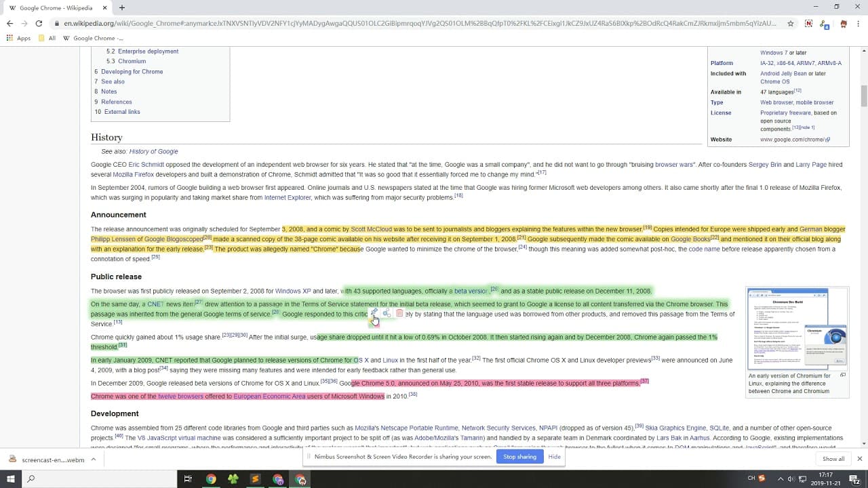This screenshot has height=488, width=868.
Task: Open the Chrome profile avatar
Action: coord(843,23)
